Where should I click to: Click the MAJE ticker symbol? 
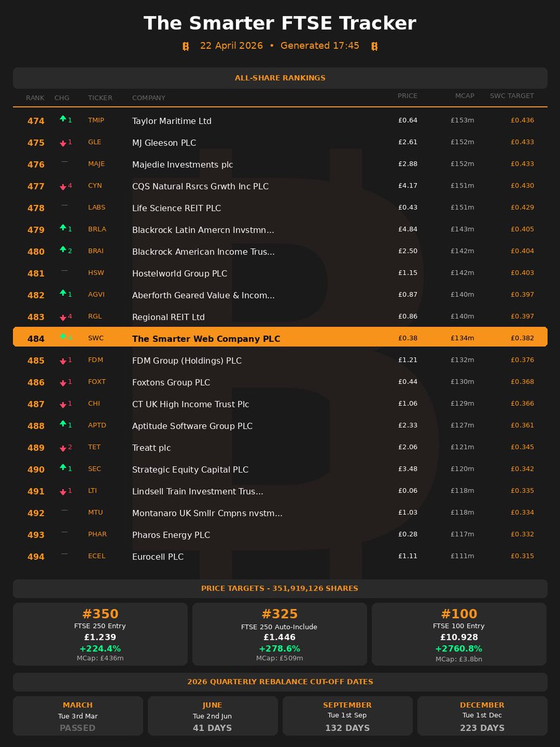click(x=96, y=164)
